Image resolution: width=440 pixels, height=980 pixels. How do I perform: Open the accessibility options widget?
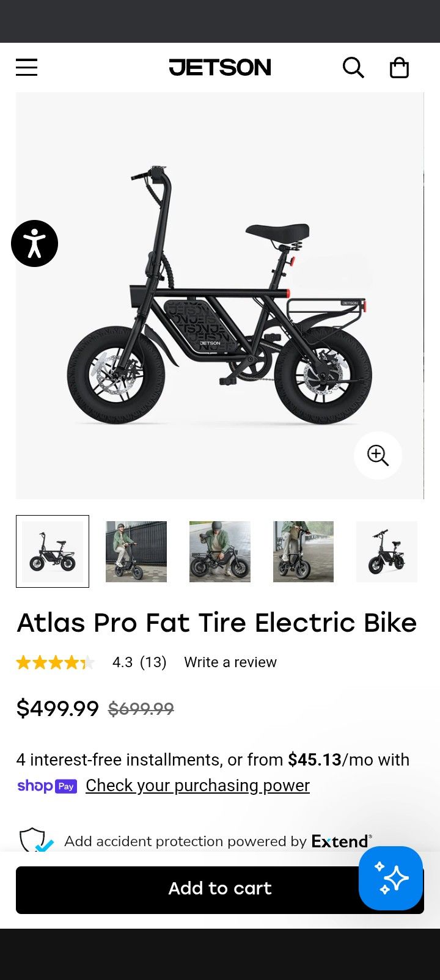pos(35,243)
